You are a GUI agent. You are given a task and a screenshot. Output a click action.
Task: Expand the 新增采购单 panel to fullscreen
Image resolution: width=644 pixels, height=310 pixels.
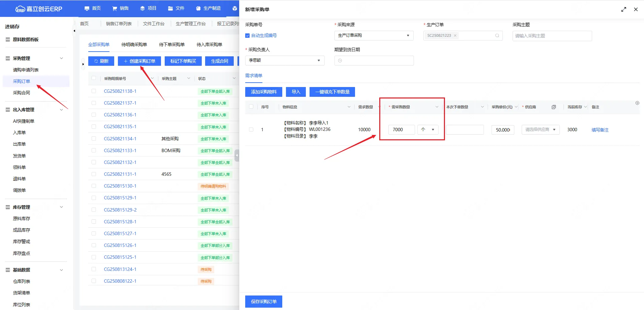[x=623, y=9]
